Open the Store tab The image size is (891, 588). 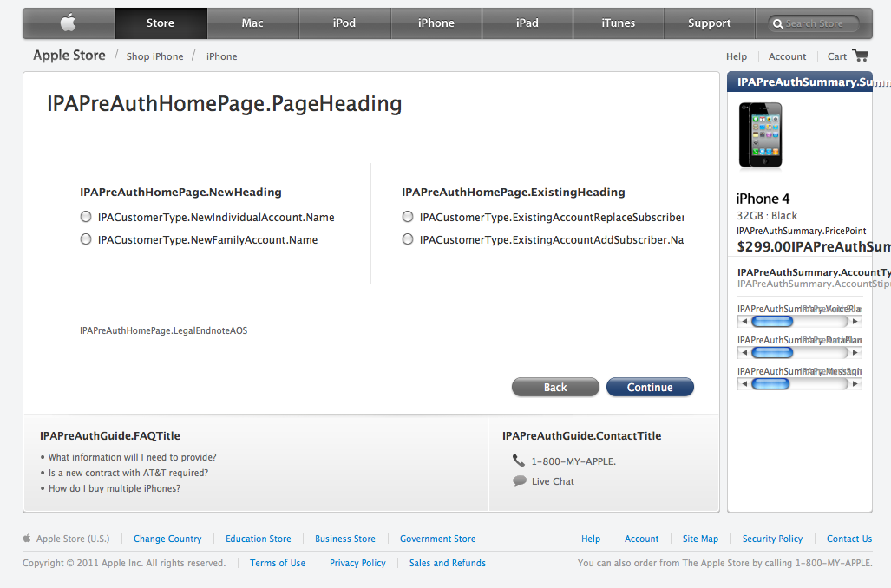click(161, 23)
